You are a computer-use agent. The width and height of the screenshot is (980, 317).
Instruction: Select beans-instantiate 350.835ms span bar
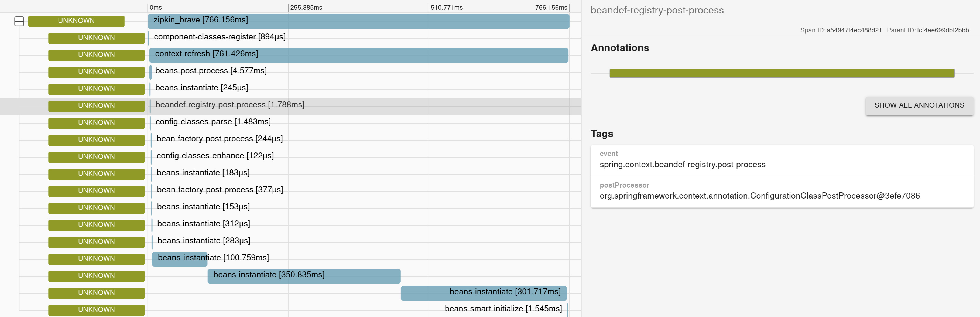coord(304,276)
